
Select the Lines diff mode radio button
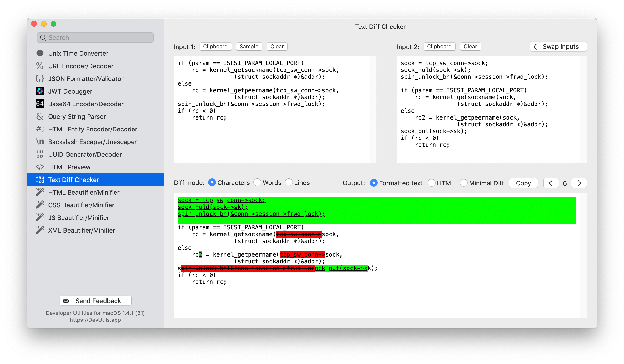pyautogui.click(x=290, y=182)
